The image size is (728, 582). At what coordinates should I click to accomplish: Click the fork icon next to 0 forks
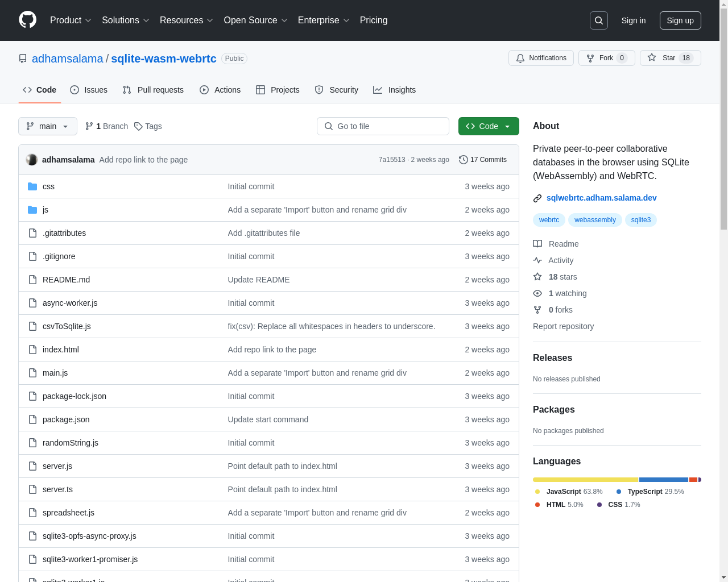click(x=537, y=310)
